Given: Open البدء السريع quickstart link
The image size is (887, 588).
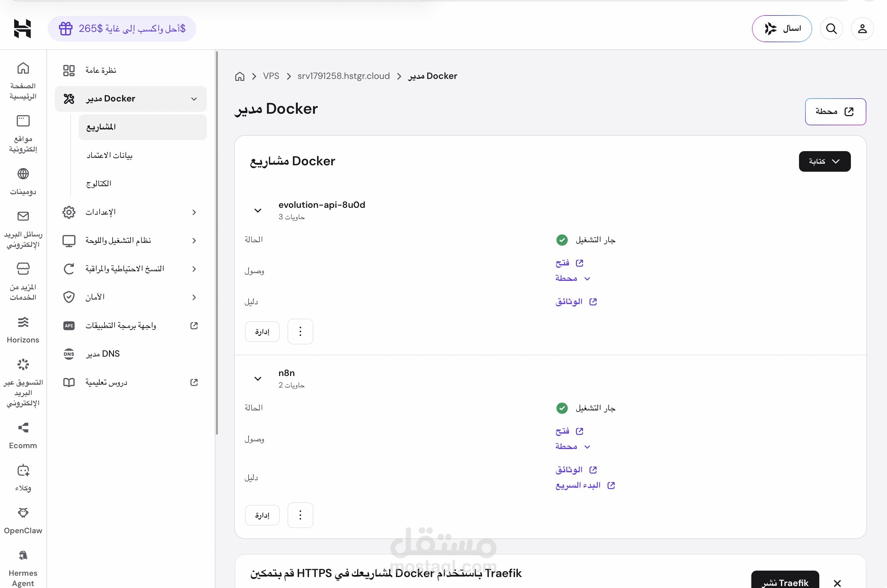Looking at the screenshot, I should [585, 485].
